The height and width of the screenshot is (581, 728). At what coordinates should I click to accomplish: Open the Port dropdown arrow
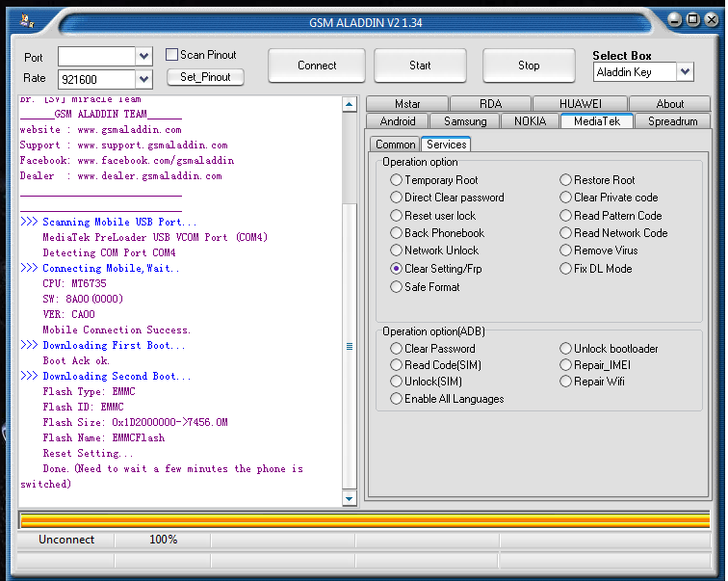(x=143, y=56)
